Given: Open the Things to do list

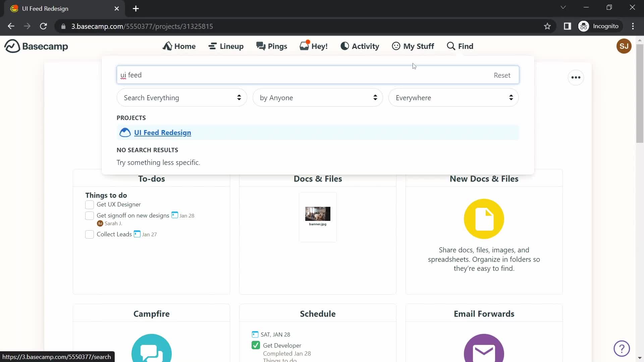Looking at the screenshot, I should coord(106,195).
